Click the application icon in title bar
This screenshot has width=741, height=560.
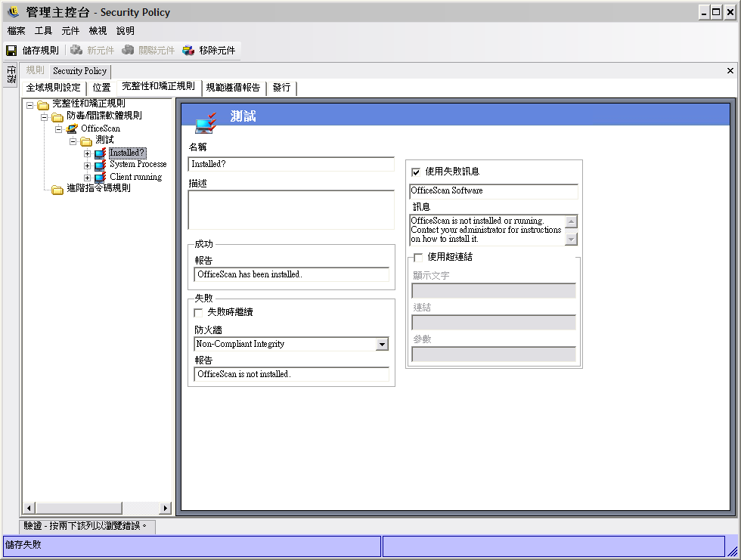(14, 11)
